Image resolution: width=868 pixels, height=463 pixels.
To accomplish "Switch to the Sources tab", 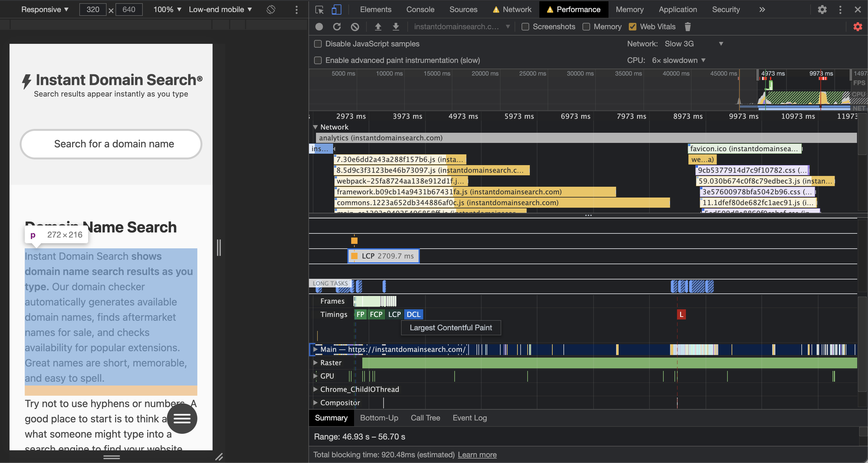I will click(x=463, y=10).
